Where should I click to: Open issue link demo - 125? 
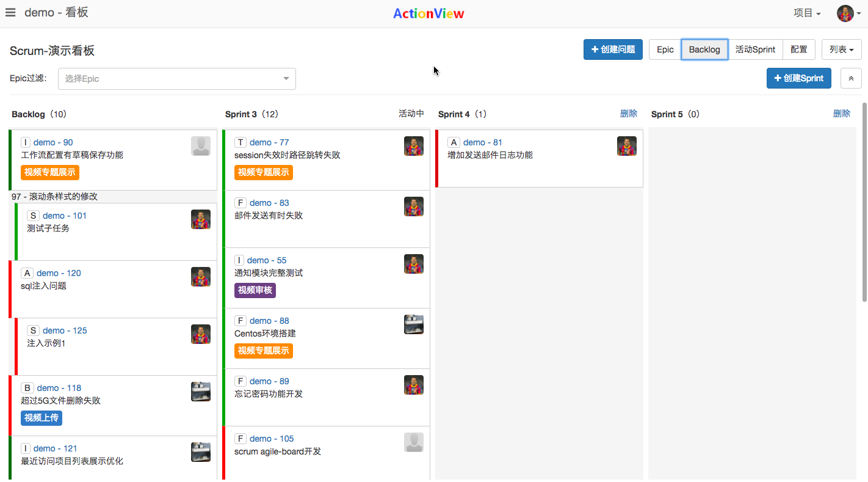tap(65, 330)
